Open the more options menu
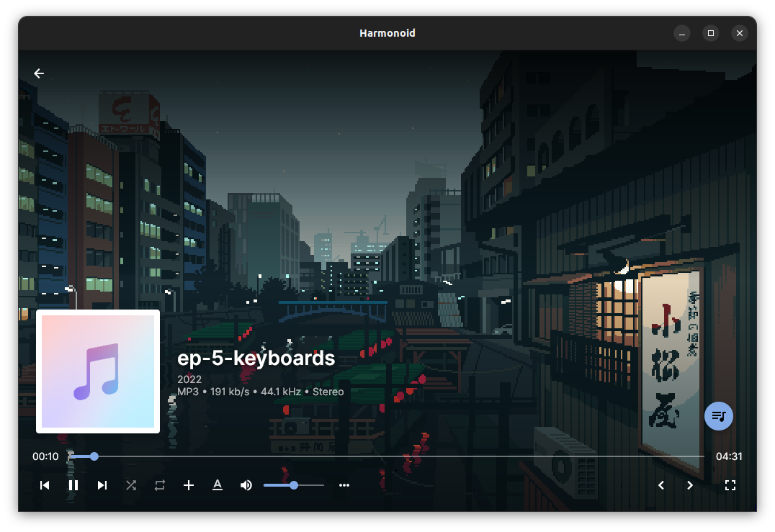 (x=344, y=484)
